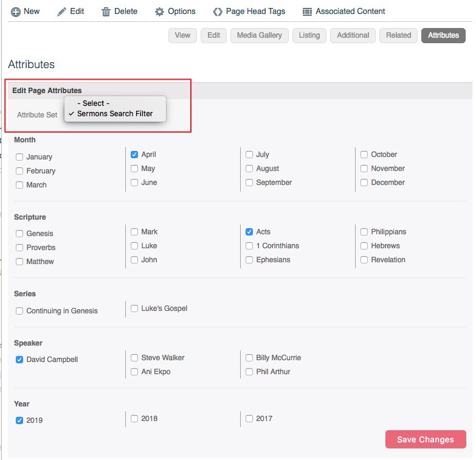Choose Sermons Search Filter in dropdown
476x460 pixels.
(115, 114)
